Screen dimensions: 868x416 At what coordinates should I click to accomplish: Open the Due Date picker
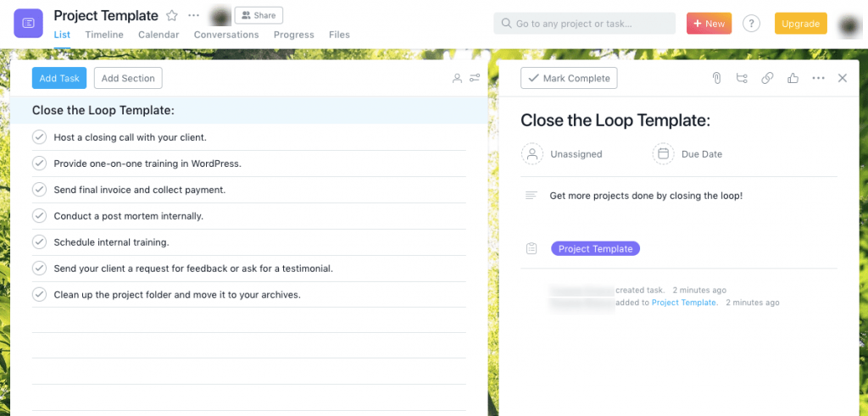(x=687, y=154)
